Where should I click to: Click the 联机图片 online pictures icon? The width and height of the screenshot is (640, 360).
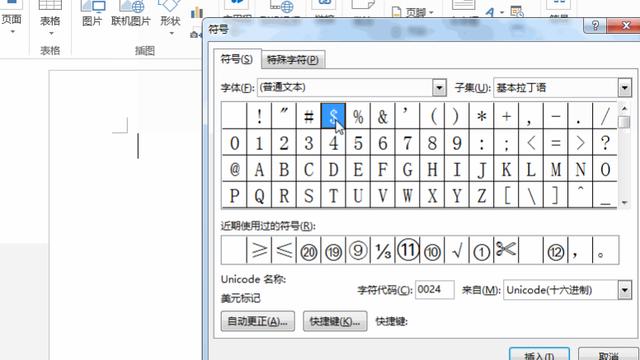[x=131, y=13]
